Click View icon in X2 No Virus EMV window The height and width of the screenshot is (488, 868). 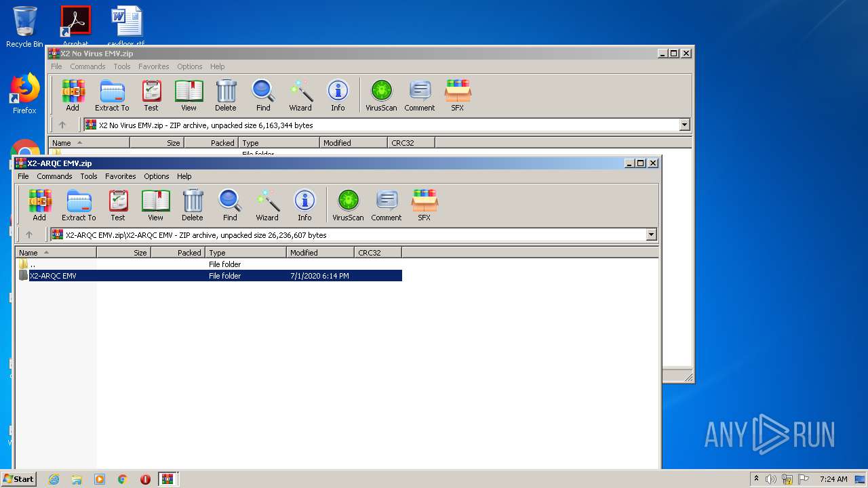pos(189,96)
